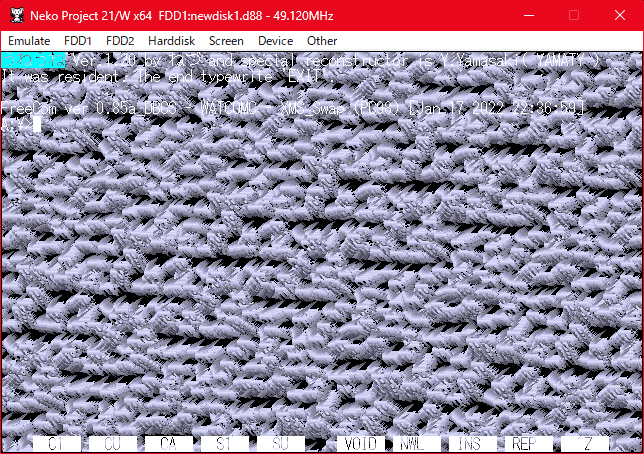Image resolution: width=644 pixels, height=454 pixels.
Task: Open the Harddisk menu
Action: coord(171,41)
